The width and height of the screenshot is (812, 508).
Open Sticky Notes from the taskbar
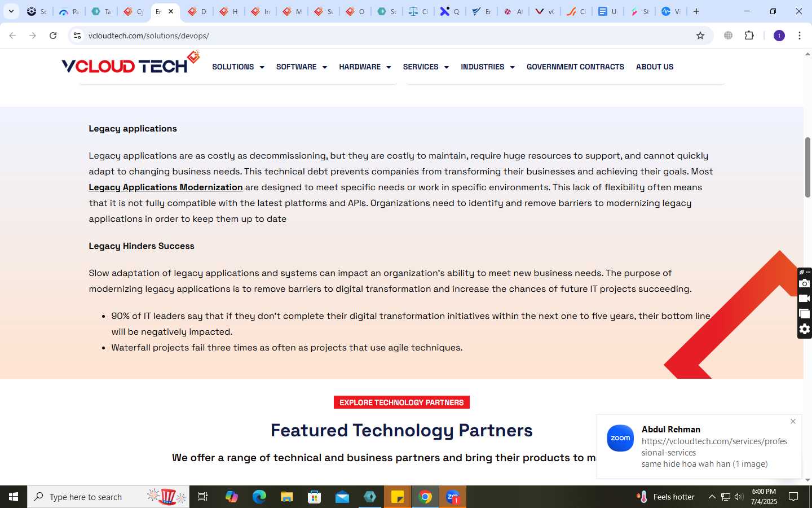(398, 497)
